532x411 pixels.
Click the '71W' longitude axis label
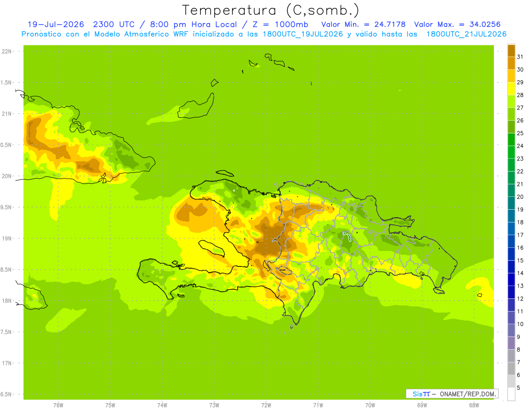pos(318,405)
